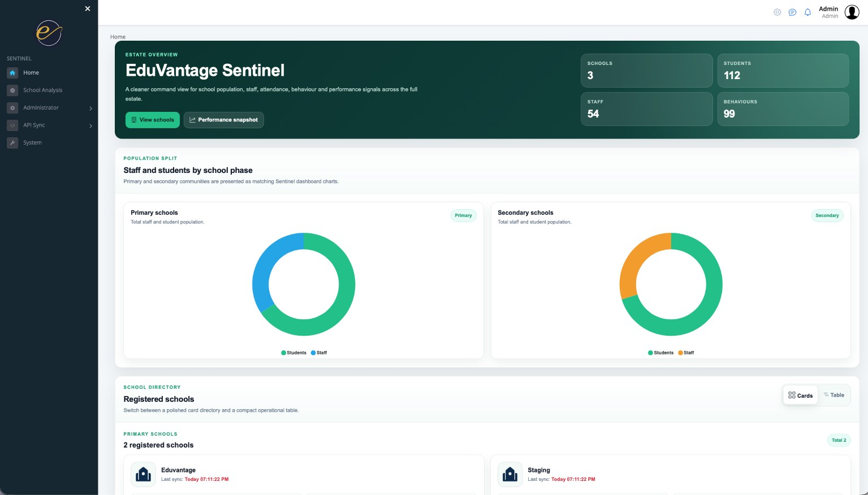The height and width of the screenshot is (495, 868).
Task: Click the School Analysis sidebar icon
Action: click(x=13, y=90)
